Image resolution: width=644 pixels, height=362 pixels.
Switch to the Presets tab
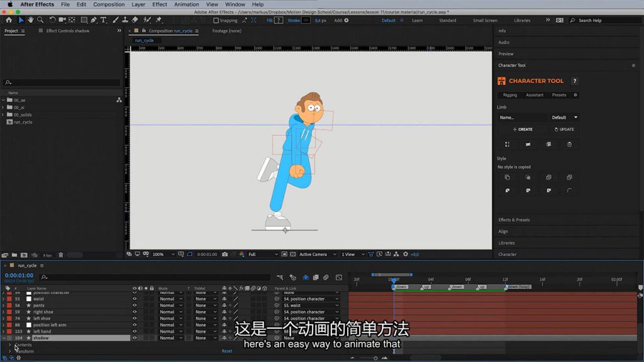[x=558, y=95]
